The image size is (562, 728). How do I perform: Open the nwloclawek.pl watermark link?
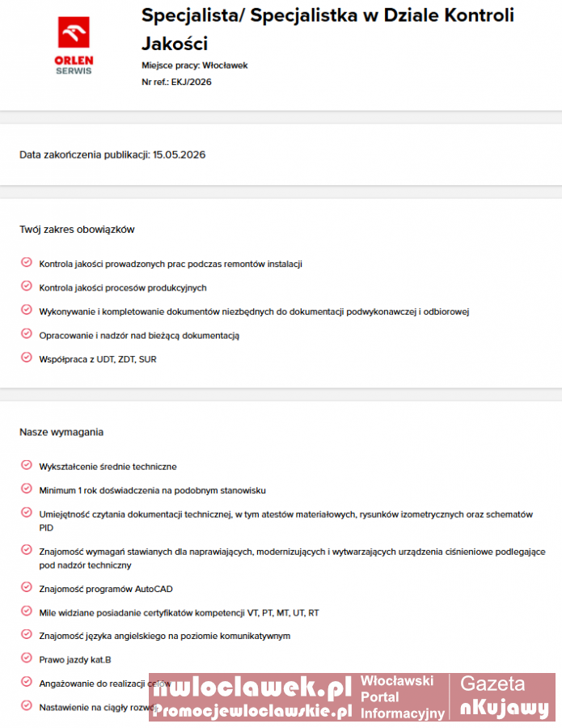point(251,688)
